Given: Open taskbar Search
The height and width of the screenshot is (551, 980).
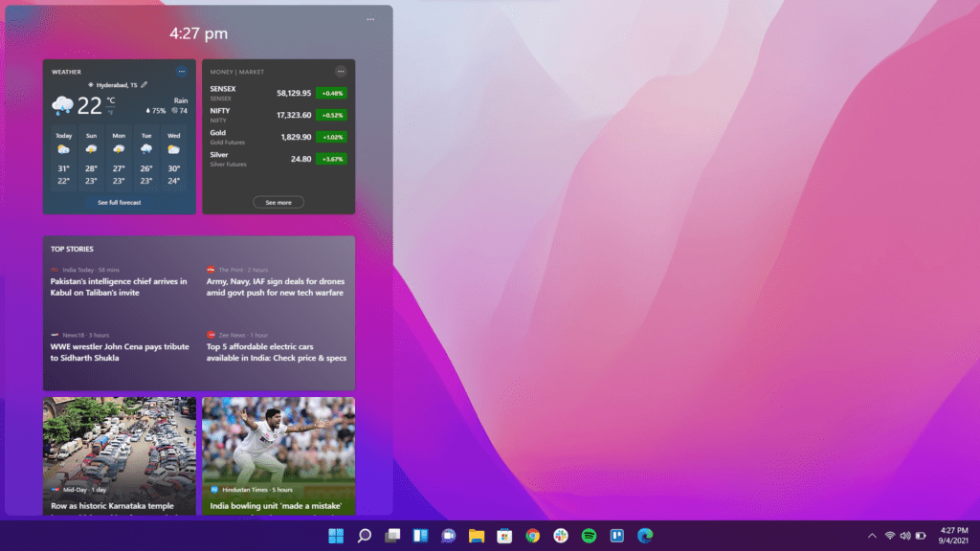Looking at the screenshot, I should coord(364,536).
